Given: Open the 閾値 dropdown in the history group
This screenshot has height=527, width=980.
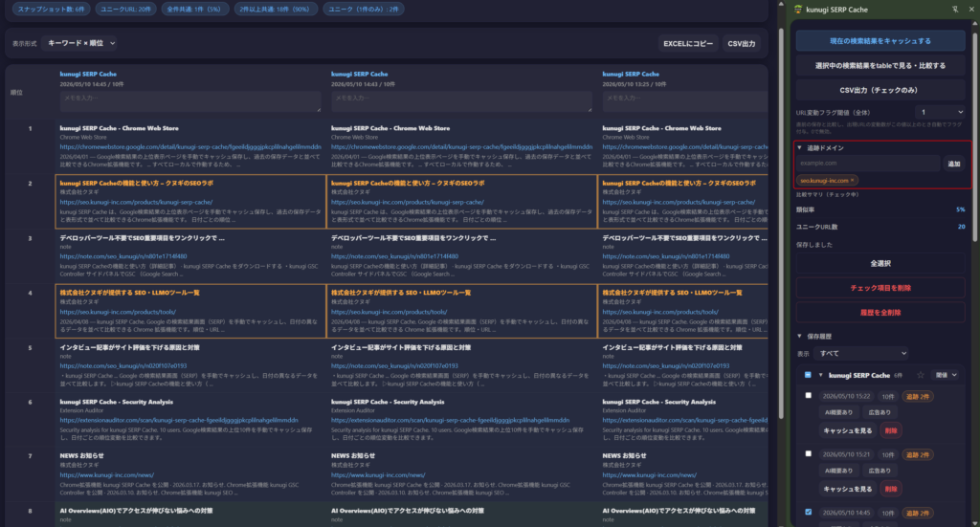Looking at the screenshot, I should tap(946, 375).
